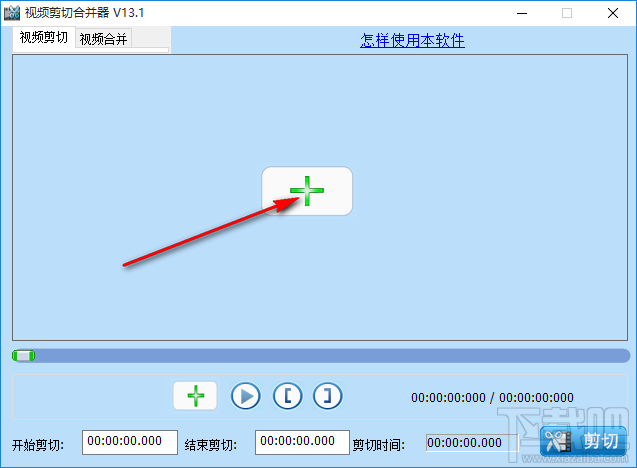This screenshot has height=468, width=637.
Task: Close the 视频剪切合并器 window
Action: pyautogui.click(x=613, y=13)
